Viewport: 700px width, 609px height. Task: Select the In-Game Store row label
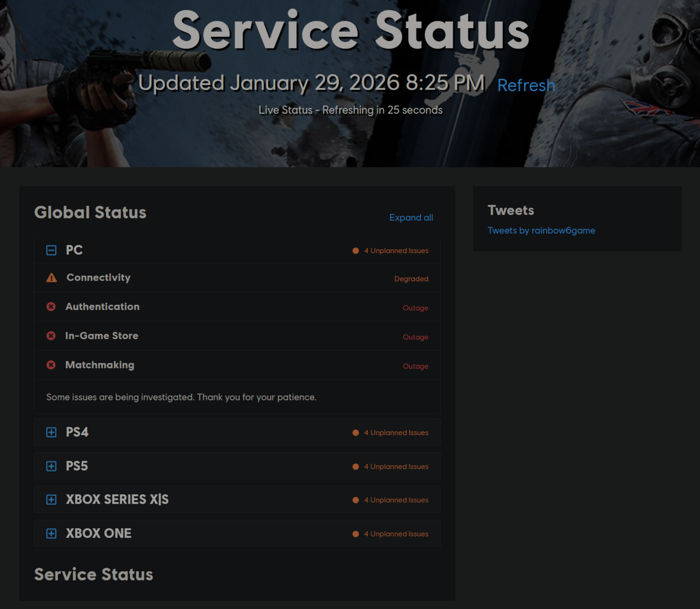click(x=102, y=336)
